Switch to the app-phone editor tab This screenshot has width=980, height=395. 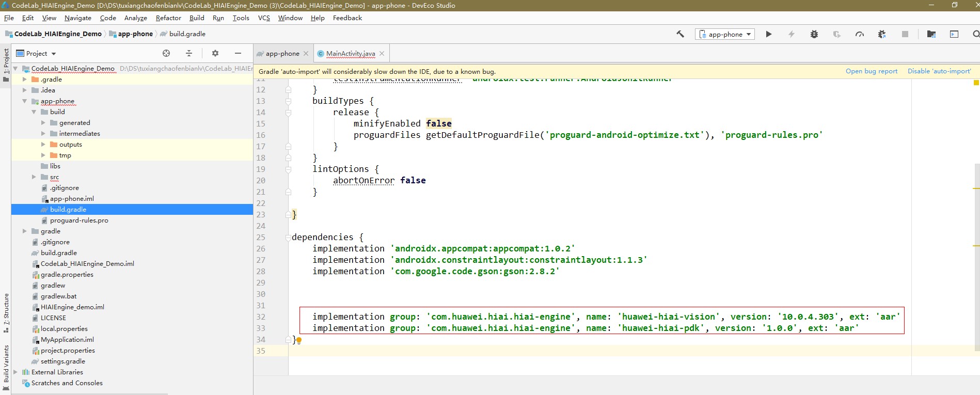(282, 54)
